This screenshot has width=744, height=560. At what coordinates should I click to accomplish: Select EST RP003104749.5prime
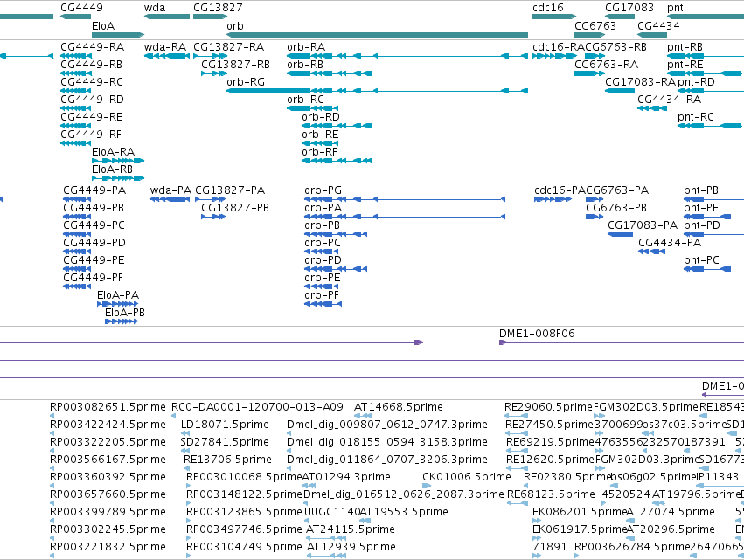click(245, 547)
